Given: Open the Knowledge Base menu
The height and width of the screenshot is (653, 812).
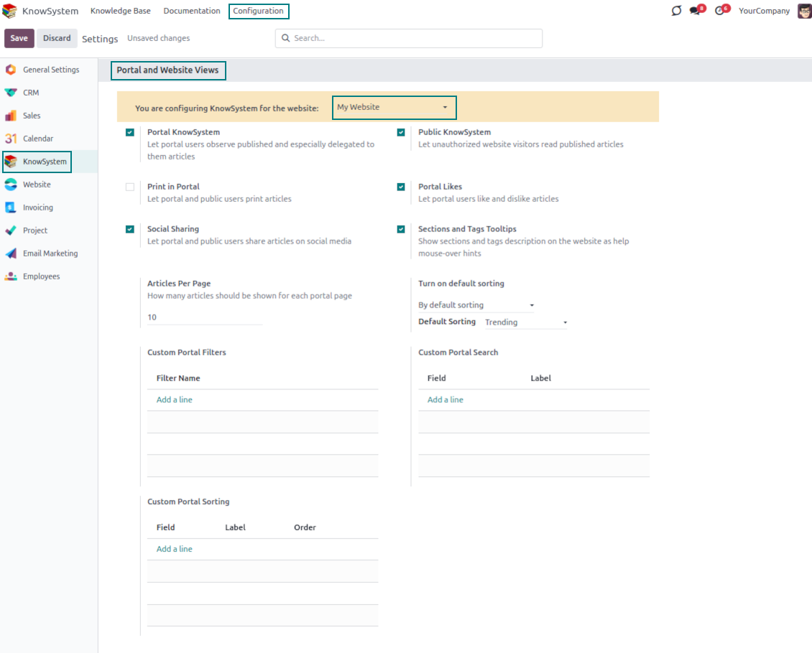Looking at the screenshot, I should (x=119, y=11).
